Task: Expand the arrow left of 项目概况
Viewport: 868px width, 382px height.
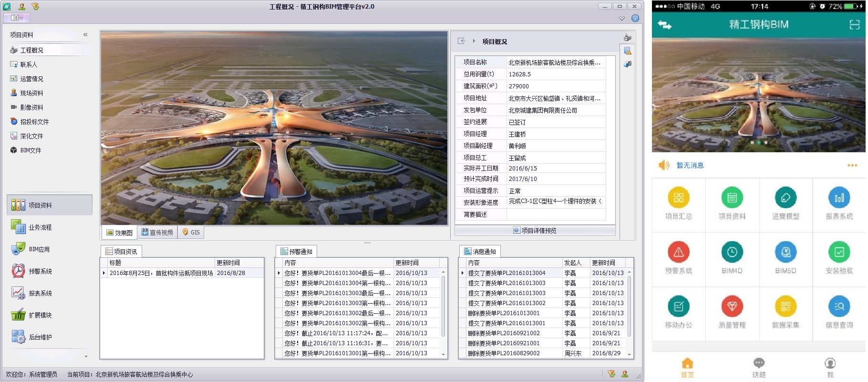Action: tap(474, 41)
